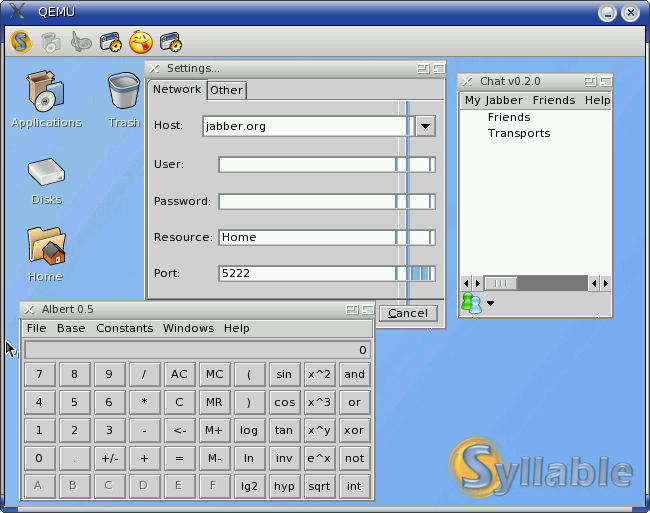Click the not logic button
650x513 pixels.
coord(354,458)
